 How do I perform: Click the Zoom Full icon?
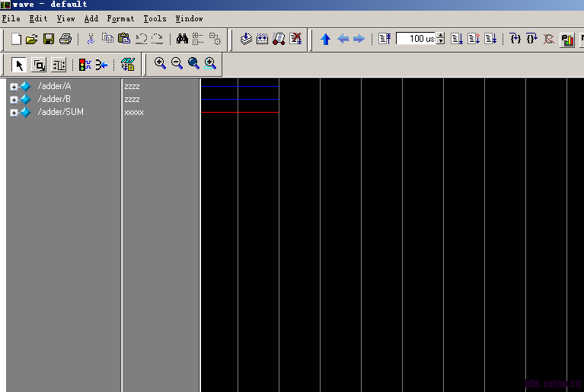193,63
